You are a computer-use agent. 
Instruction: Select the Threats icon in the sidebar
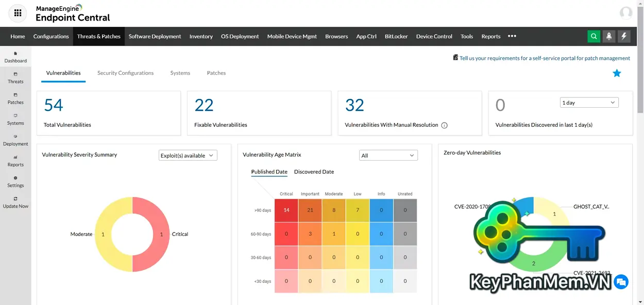[x=15, y=78]
